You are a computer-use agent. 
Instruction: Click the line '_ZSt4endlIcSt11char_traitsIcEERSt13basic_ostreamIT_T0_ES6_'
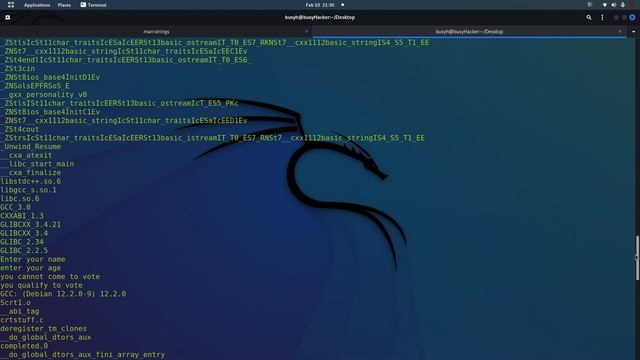pyautogui.click(x=126, y=60)
